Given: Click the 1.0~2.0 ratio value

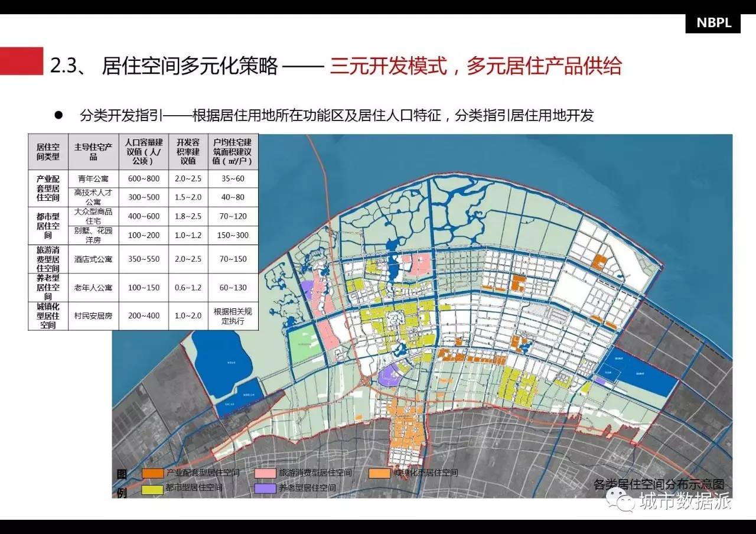Looking at the screenshot, I should [188, 315].
